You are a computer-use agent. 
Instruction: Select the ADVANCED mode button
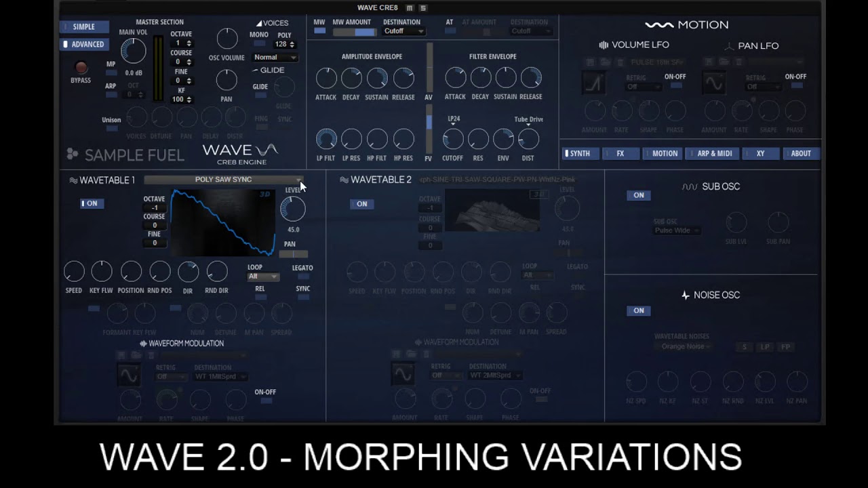click(84, 45)
